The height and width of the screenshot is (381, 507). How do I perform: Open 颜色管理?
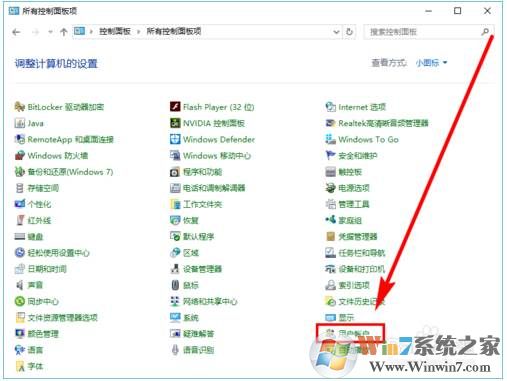[37, 334]
